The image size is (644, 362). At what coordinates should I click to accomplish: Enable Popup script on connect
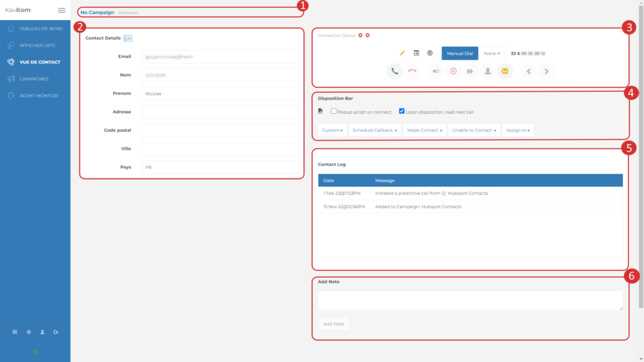pos(333,111)
